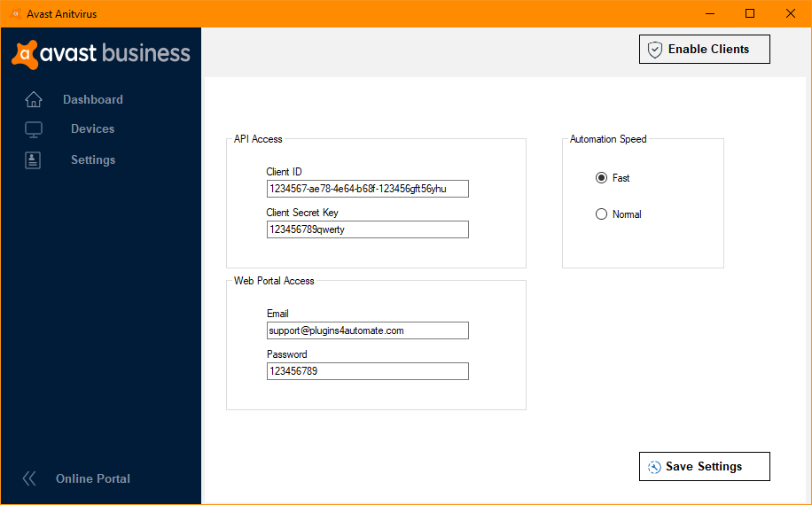Focus the Client Secret Key field

point(367,229)
